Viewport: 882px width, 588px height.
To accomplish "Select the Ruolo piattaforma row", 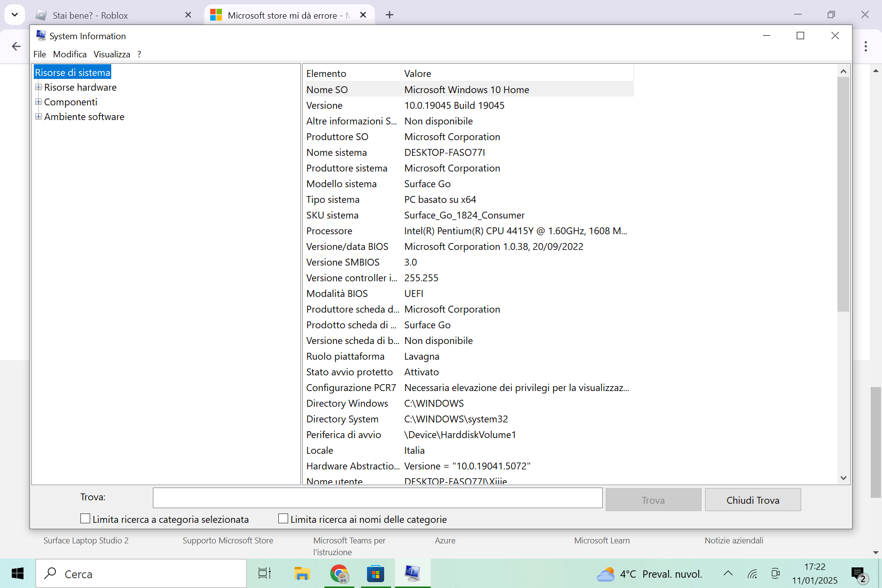I will pos(468,356).
